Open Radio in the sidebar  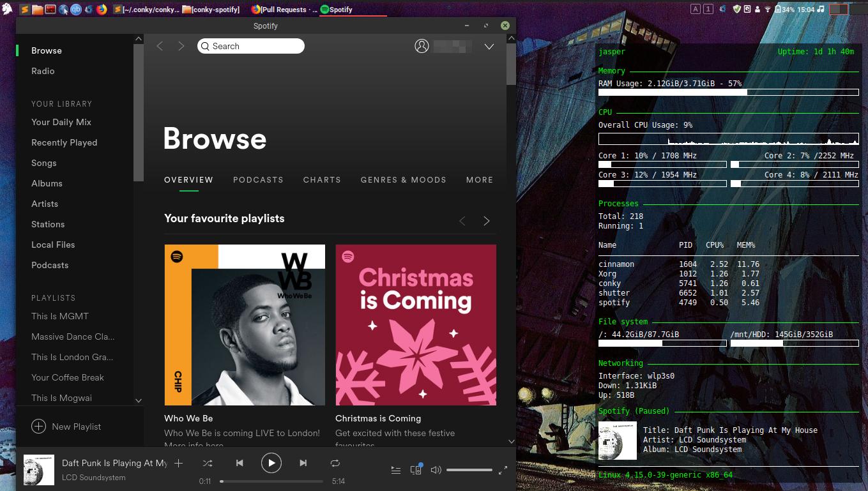pyautogui.click(x=43, y=71)
